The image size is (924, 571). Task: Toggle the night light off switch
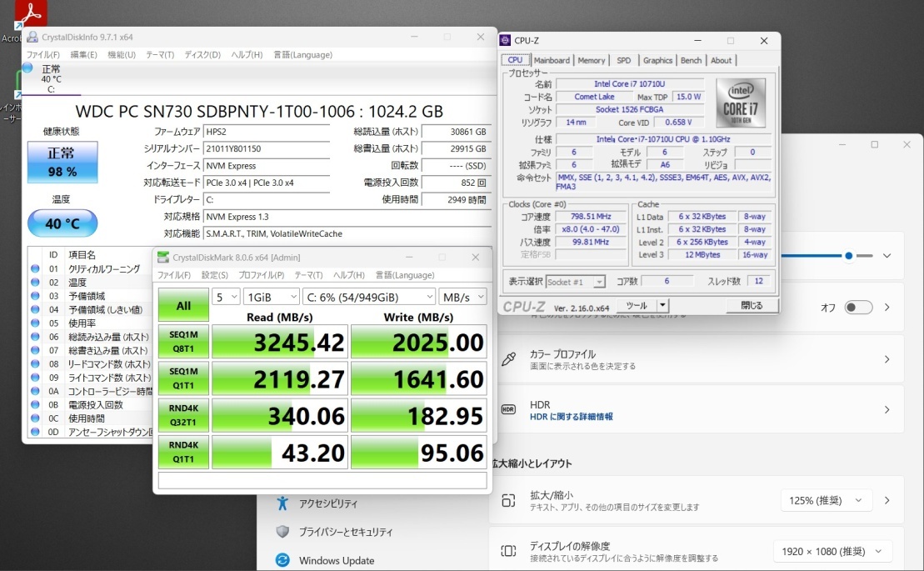coord(858,308)
